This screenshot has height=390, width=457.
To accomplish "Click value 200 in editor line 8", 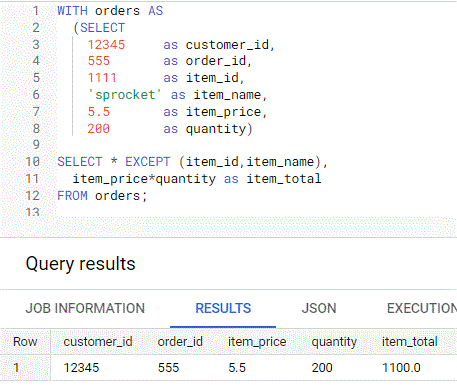I will click(x=99, y=129).
